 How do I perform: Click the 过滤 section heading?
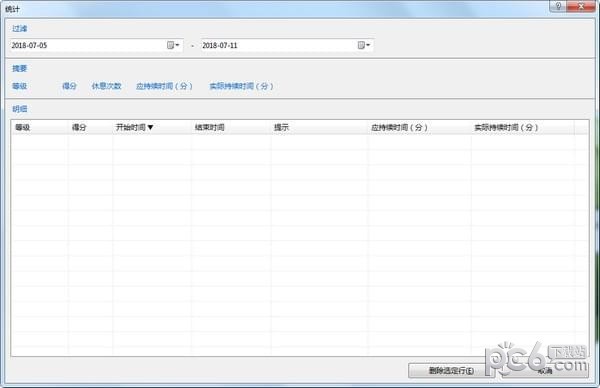coord(20,29)
